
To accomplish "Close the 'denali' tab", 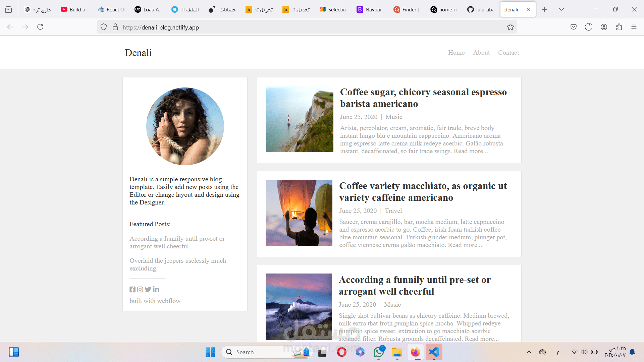I will 529,9.
